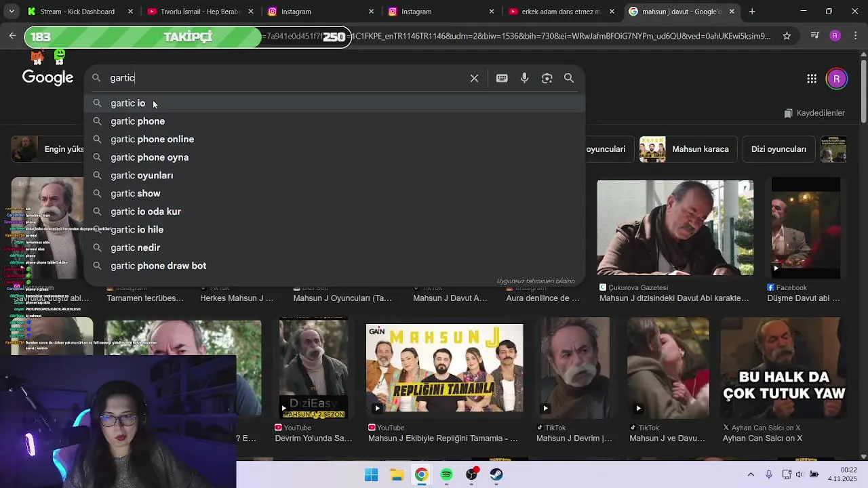Select the suggestion gartic oyunları
Screen dimensions: 868x488
coord(334,176)
